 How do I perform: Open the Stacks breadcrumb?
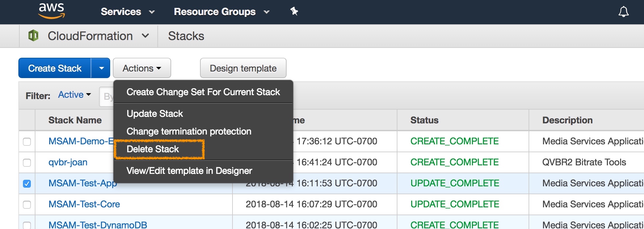click(186, 36)
